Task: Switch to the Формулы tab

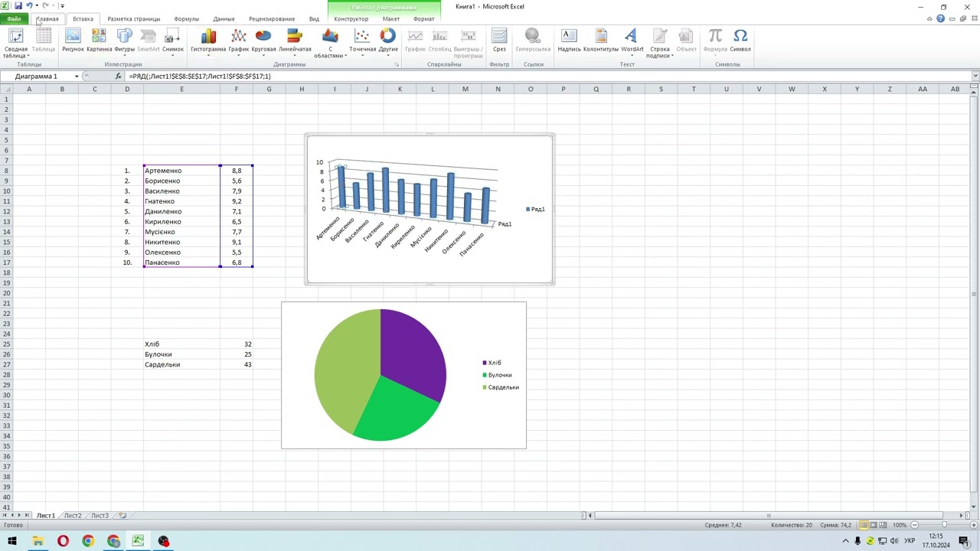Action: 187,18
